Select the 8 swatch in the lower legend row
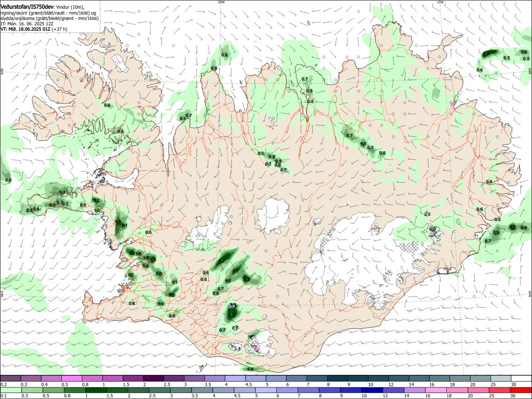Image resolution: width=532 pixels, height=399 pixels. (330, 390)
